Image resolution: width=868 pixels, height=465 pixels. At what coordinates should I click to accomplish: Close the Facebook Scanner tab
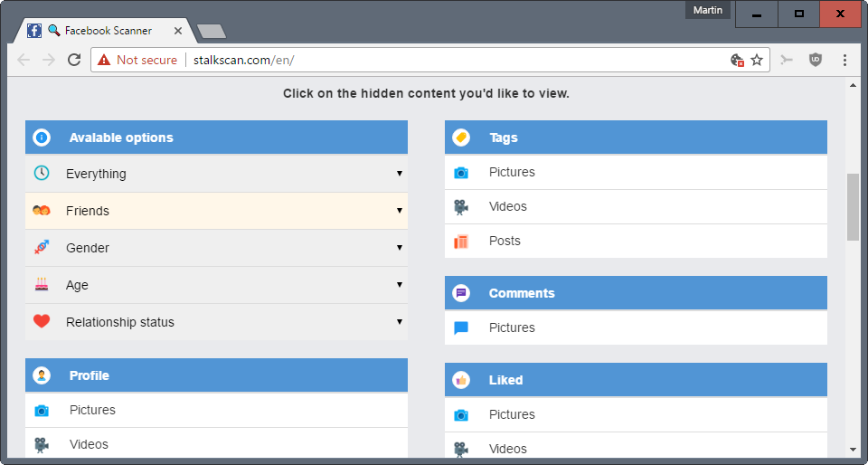pos(178,31)
